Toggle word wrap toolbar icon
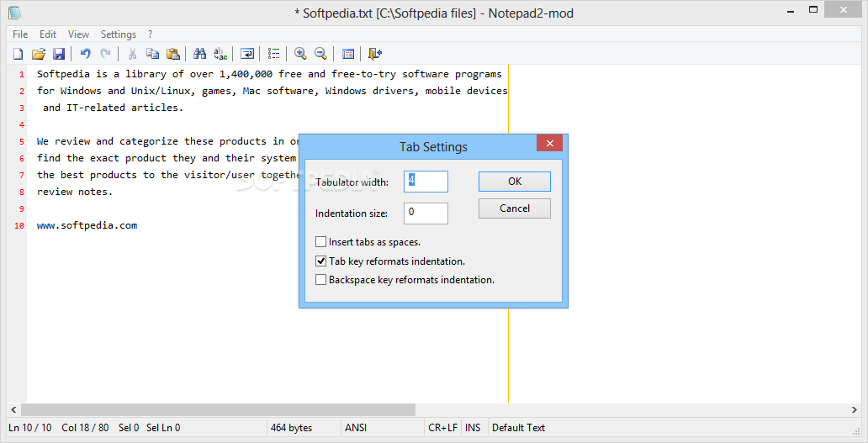The image size is (868, 443). click(x=247, y=54)
